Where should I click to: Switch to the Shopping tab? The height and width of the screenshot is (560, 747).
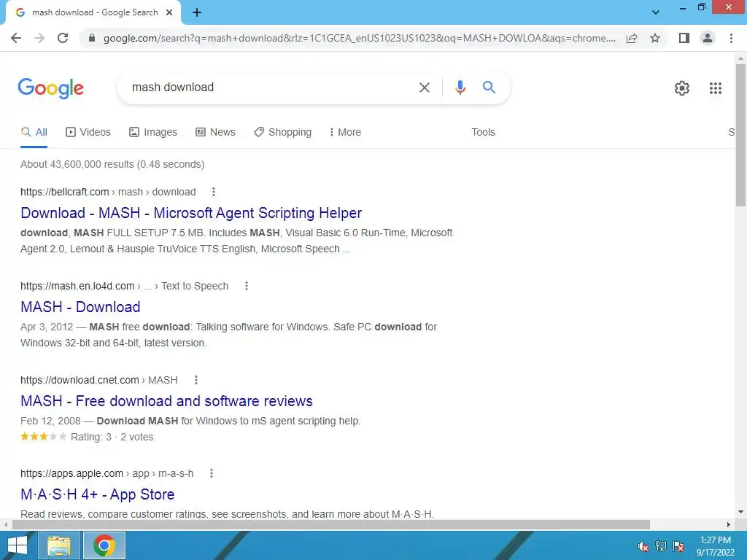(x=282, y=133)
